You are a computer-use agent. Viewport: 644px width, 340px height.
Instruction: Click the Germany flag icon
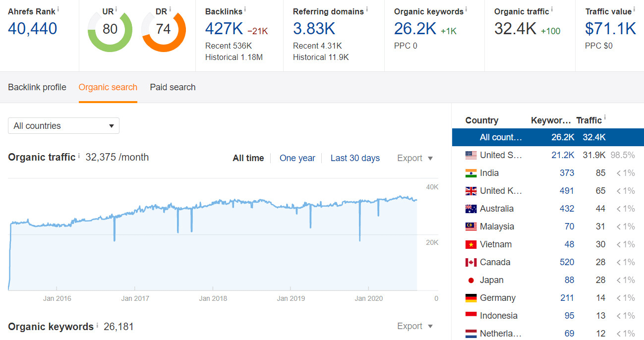470,297
